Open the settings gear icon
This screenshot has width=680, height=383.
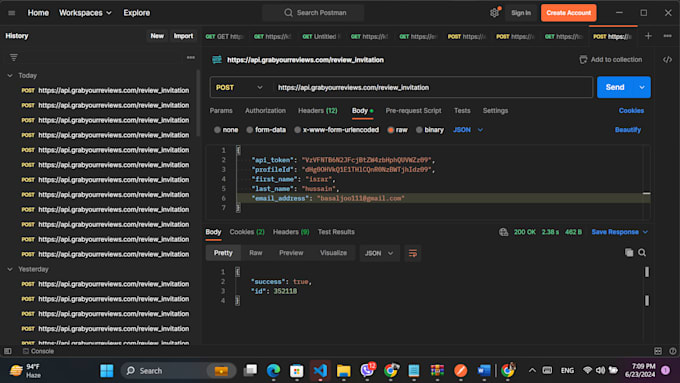coord(494,13)
